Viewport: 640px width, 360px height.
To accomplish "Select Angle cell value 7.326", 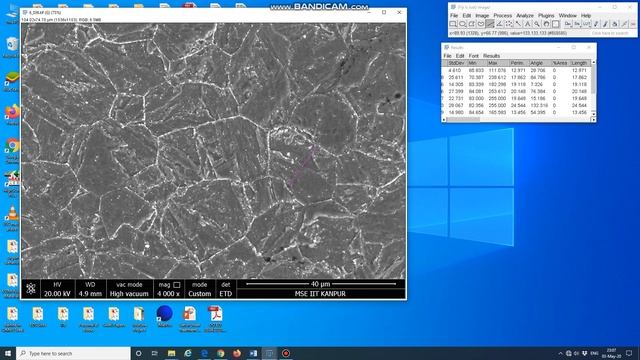I will tap(538, 84).
